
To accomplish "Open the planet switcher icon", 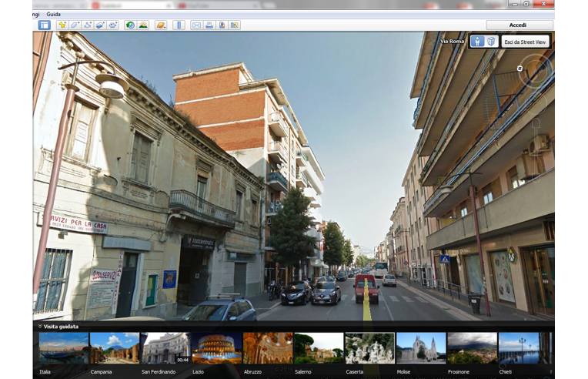I will pyautogui.click(x=161, y=25).
